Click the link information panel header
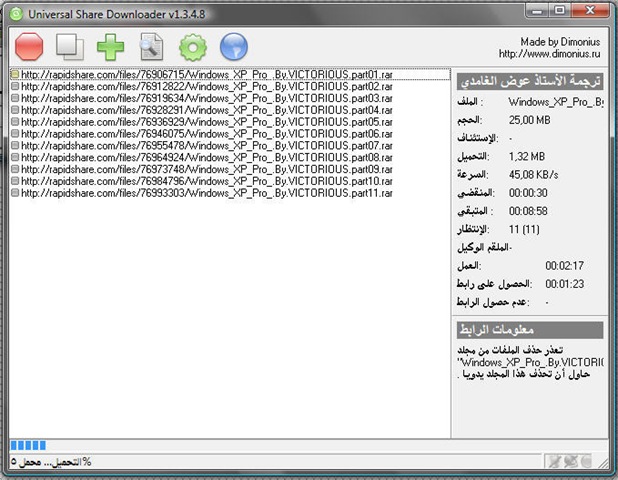 coord(530,330)
